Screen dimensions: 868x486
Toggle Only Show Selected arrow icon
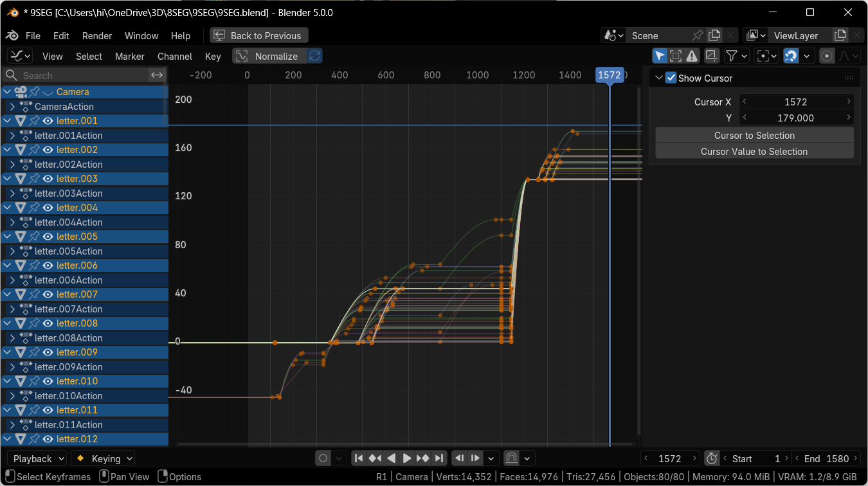[659, 56]
